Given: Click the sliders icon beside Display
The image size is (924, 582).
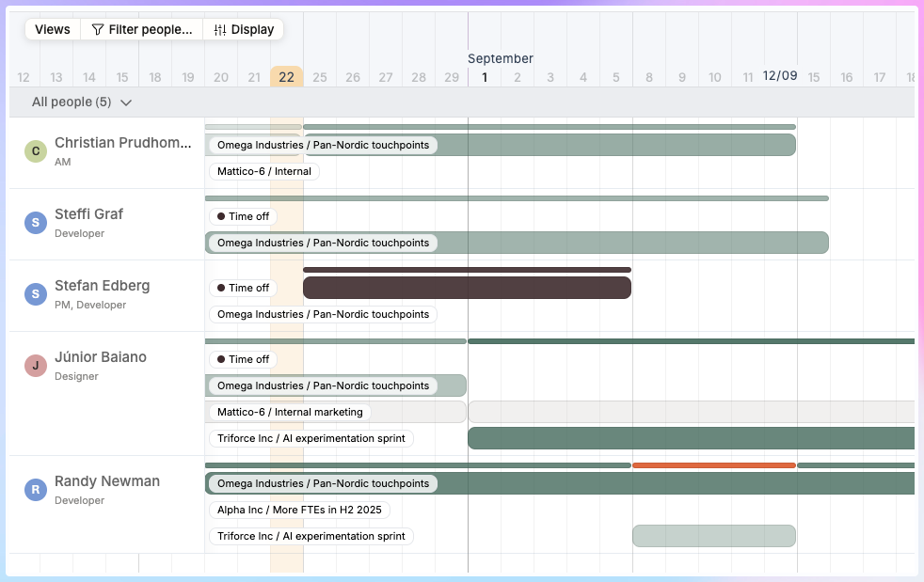Looking at the screenshot, I should click(220, 30).
